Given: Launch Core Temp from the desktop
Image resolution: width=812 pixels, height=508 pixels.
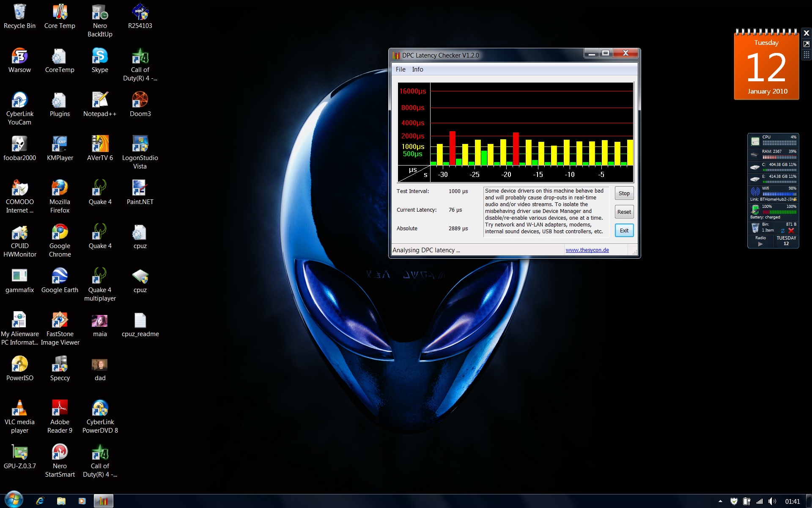Looking at the screenshot, I should [x=60, y=17].
